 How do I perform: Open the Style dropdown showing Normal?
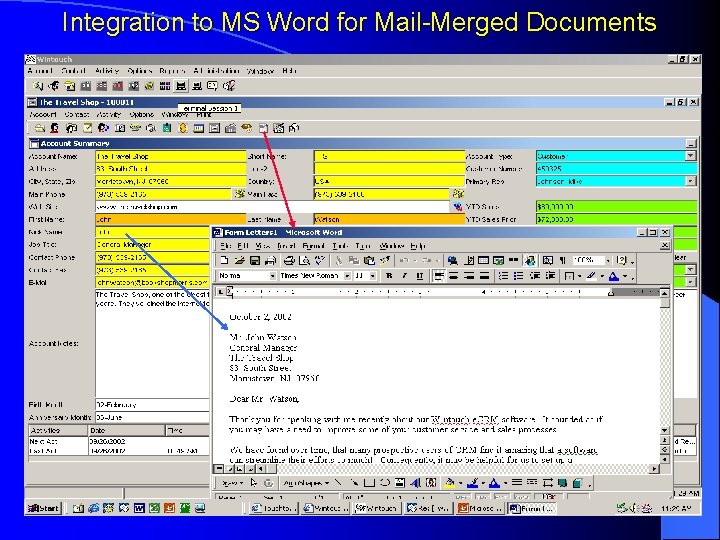click(272, 276)
